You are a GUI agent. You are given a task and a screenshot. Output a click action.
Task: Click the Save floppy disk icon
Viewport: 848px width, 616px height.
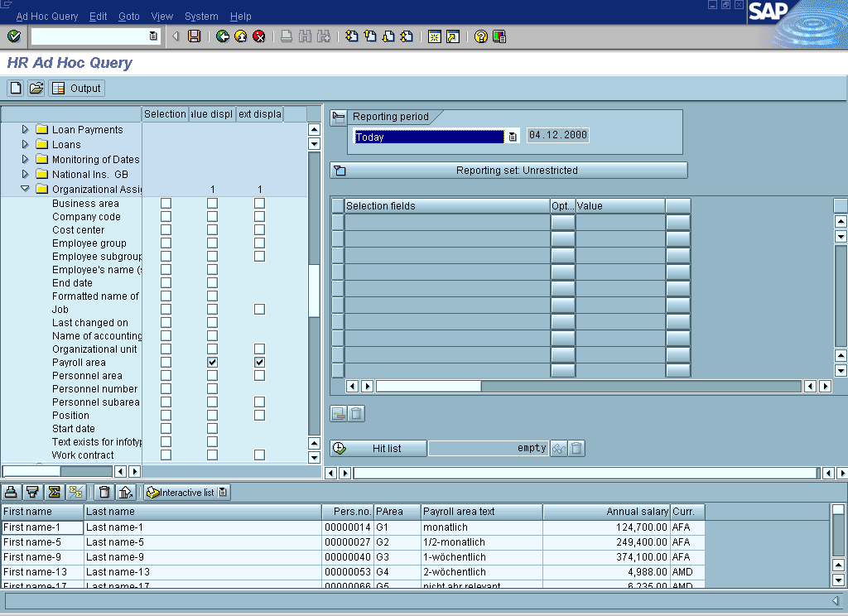(x=194, y=36)
